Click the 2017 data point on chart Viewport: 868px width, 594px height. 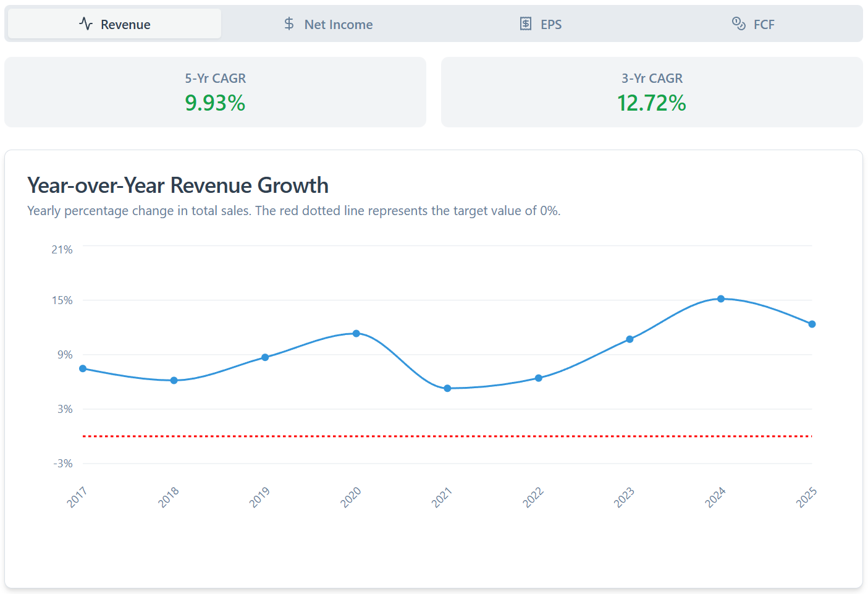[x=83, y=369]
